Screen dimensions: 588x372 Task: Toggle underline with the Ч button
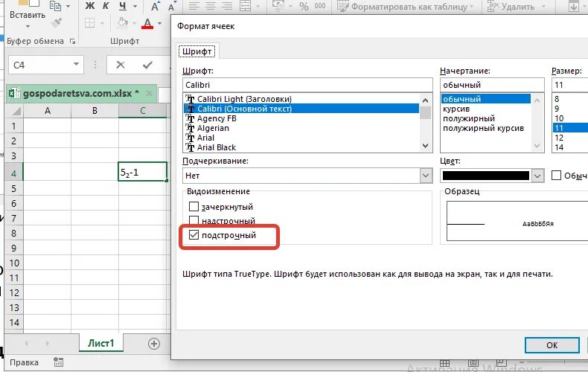[123, 6]
